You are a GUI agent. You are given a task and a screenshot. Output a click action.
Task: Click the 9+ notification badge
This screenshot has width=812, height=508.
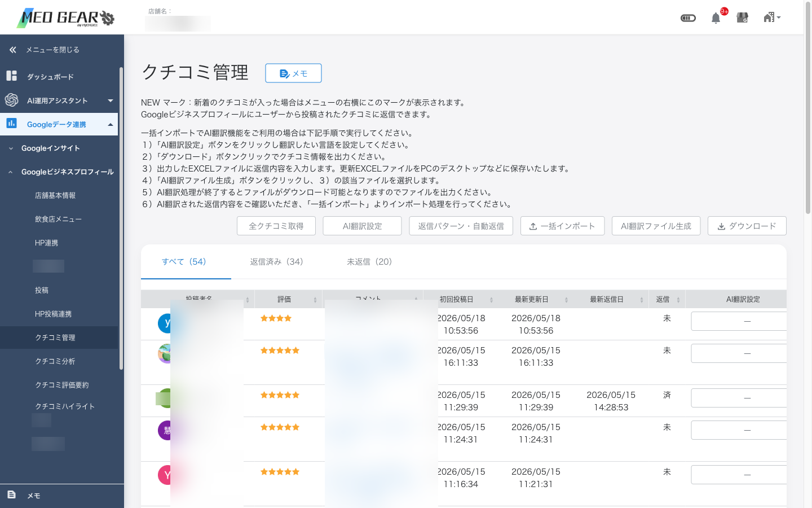click(724, 11)
